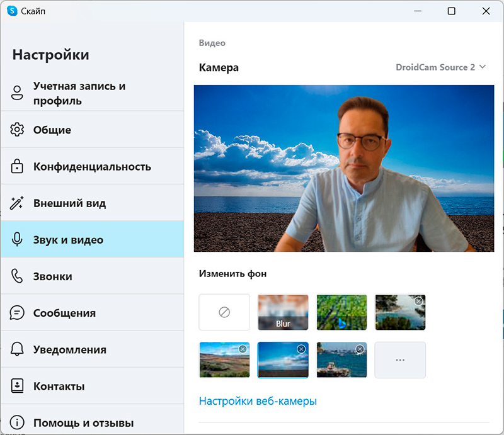This screenshot has height=435, width=504.
Task: Add more backgrounds via the three-dots tile
Action: point(400,360)
